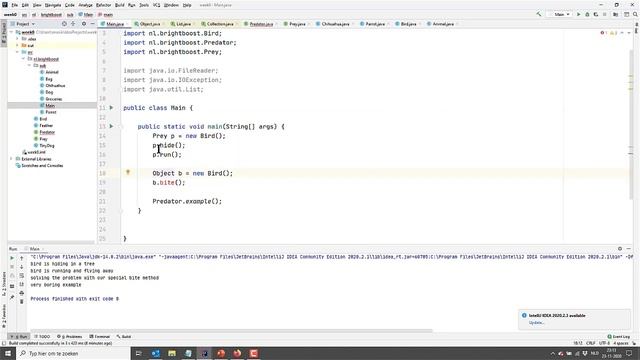Screen dimensions: 640x360
Task: Click run gutter arrow beside main method
Action: [x=111, y=127]
